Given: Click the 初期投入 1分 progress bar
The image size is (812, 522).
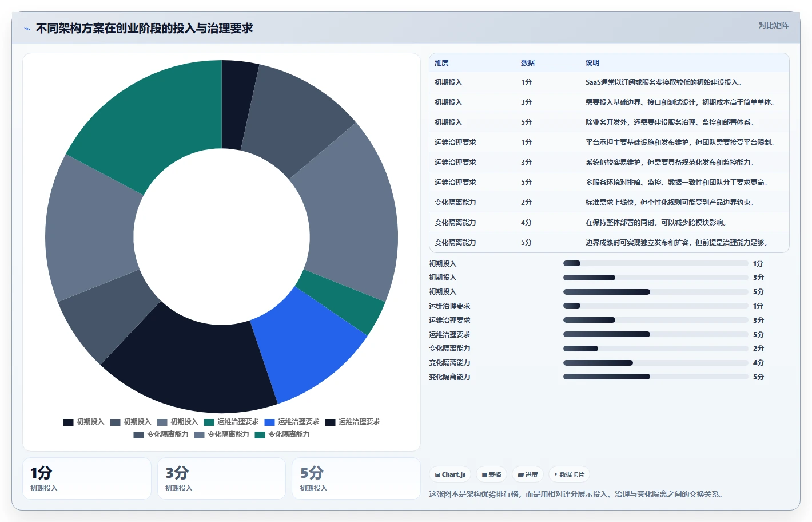Looking at the screenshot, I should [655, 263].
